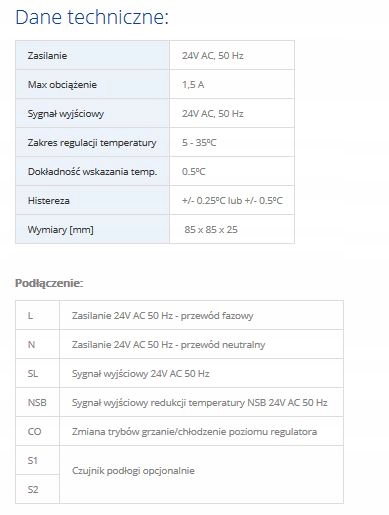Select the '85 x 85 x 25' dimensions value
Viewport: 389px width, 515px height.
[x=211, y=230]
